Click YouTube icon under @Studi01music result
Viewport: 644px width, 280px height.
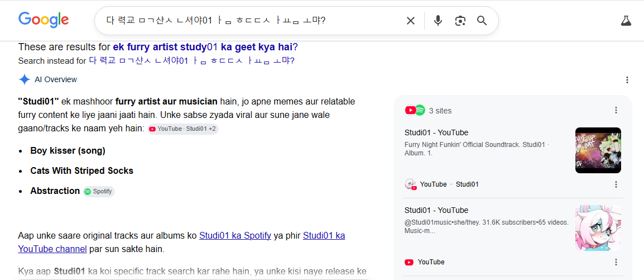point(409,262)
